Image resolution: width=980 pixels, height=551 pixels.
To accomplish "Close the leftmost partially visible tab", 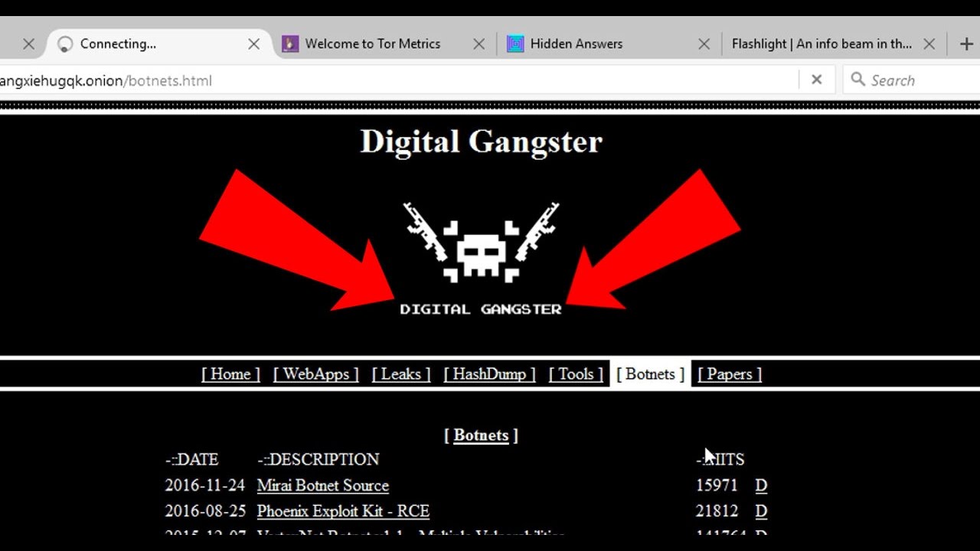I will 28,44.
